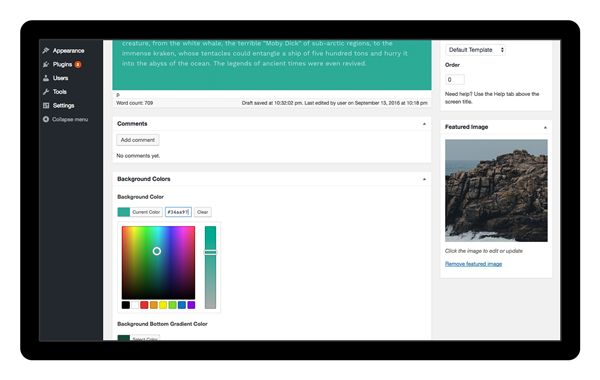Select the white palette swatch
Screen dimensions: 600x380
[135, 305]
